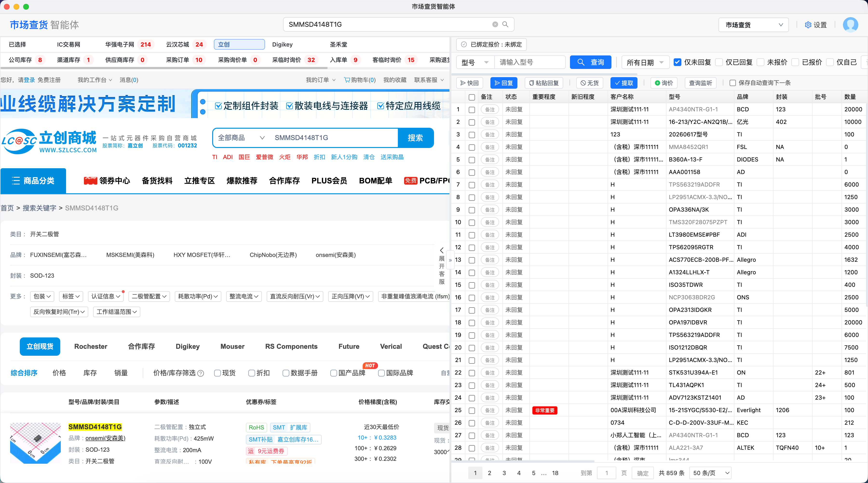Click the blue 搜索 button
Screen dimensions: 868x483
[415, 138]
